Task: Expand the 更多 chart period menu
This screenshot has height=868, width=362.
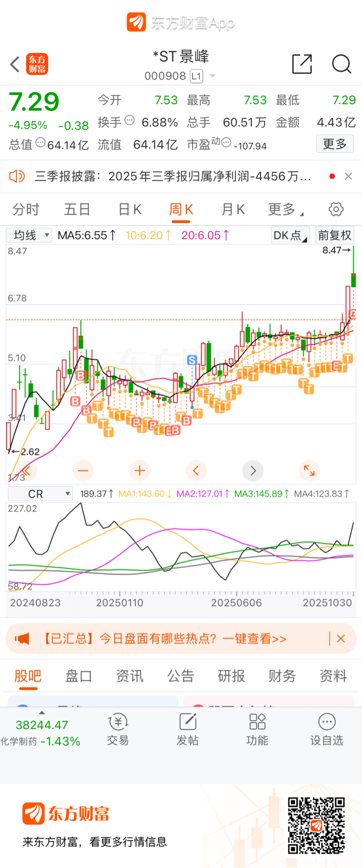Action: point(286,209)
